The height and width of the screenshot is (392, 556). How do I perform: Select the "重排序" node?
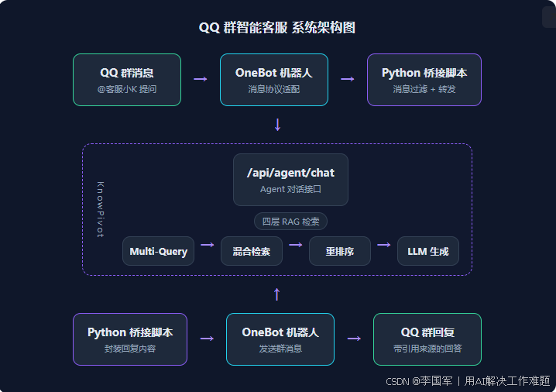click(x=340, y=251)
